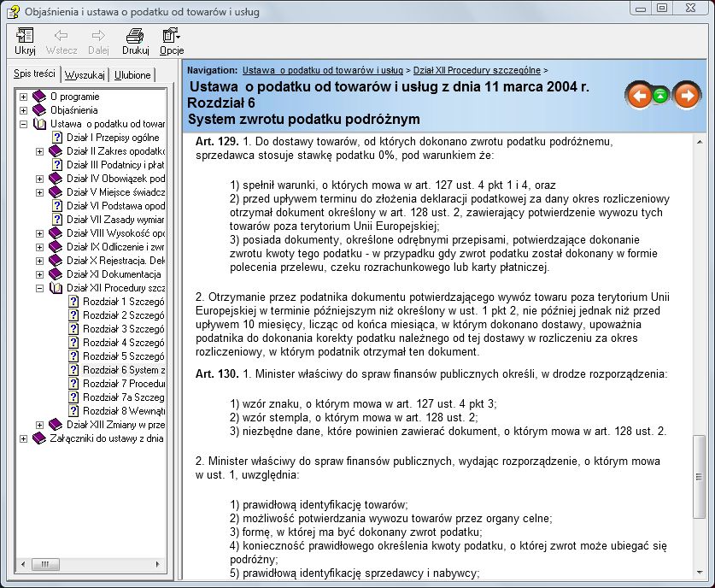Click the O programie book icon
The image size is (715, 588).
click(x=39, y=97)
